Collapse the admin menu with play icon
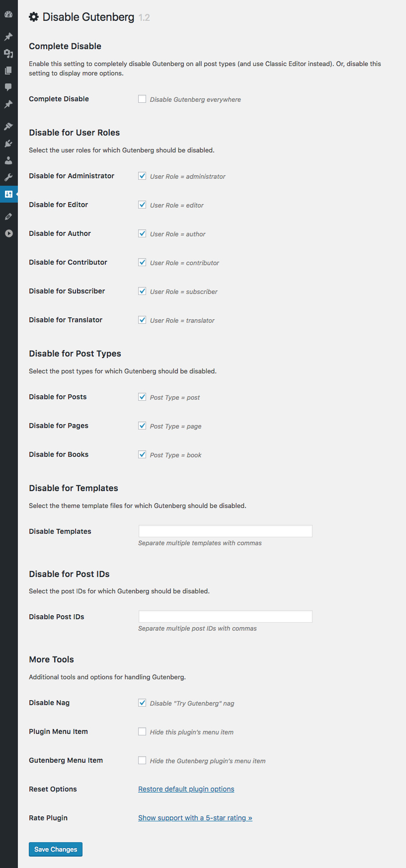Screen dimensions: 406x868 pos(8,233)
